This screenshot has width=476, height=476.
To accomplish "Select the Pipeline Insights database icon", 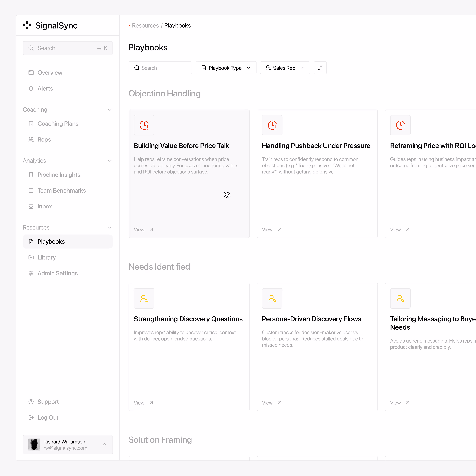I will [x=31, y=175].
